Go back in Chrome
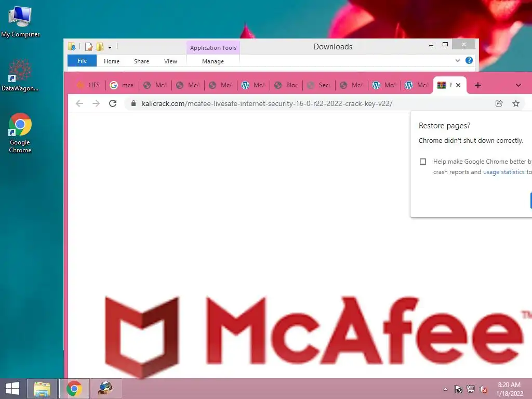Viewport: 532px width, 399px height. [x=79, y=103]
